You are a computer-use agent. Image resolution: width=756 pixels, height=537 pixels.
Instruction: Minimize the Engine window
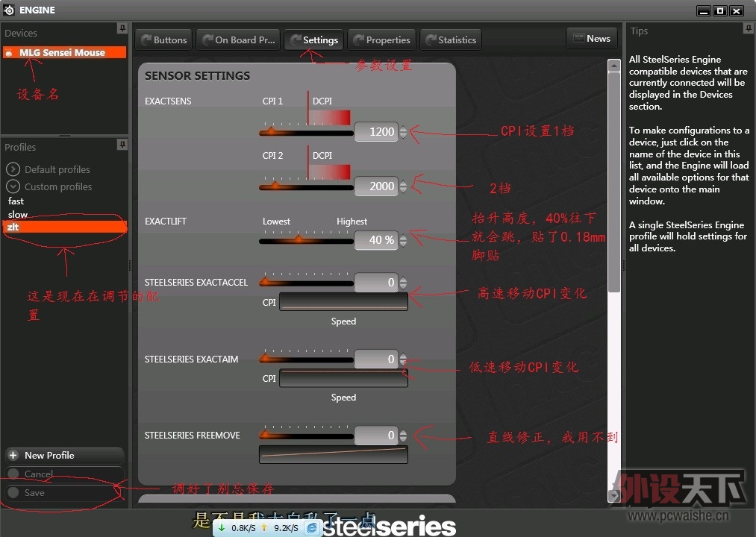click(x=704, y=10)
